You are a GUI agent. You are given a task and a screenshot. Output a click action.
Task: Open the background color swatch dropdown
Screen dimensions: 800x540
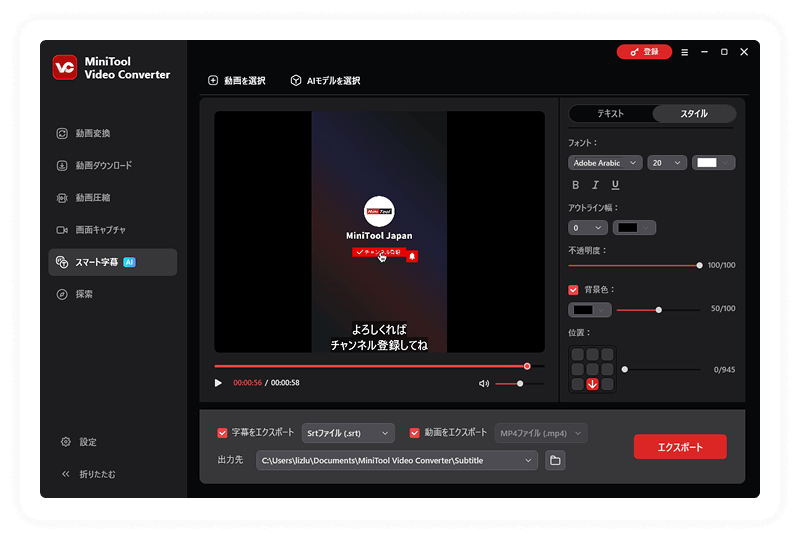(x=590, y=310)
